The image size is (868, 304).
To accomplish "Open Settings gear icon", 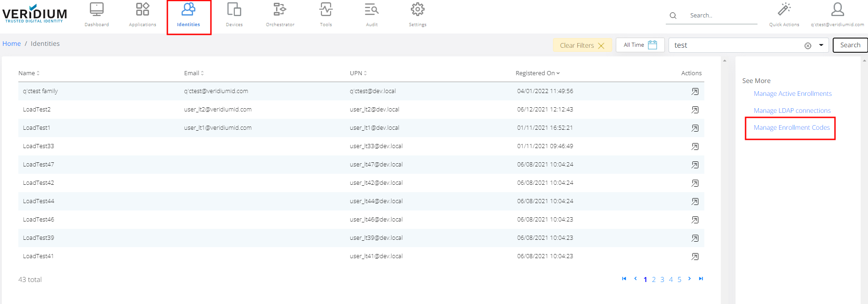I will 417,10.
